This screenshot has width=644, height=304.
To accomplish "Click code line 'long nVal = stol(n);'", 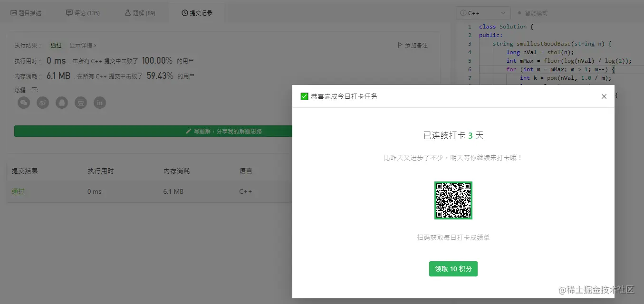I will pos(540,52).
